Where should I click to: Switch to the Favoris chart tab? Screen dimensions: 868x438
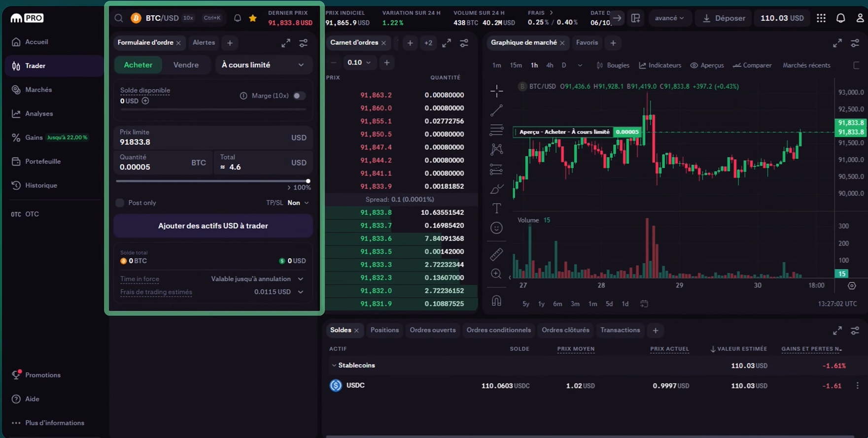tap(587, 43)
